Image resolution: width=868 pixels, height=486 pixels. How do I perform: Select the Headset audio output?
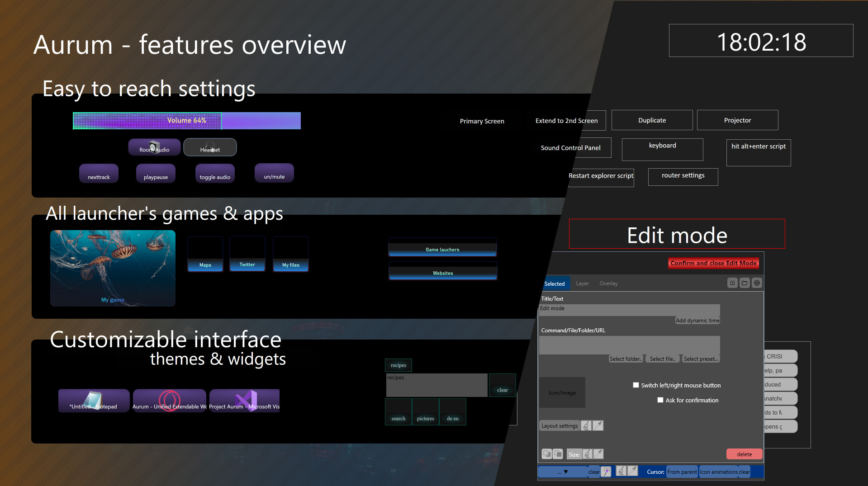(x=210, y=147)
